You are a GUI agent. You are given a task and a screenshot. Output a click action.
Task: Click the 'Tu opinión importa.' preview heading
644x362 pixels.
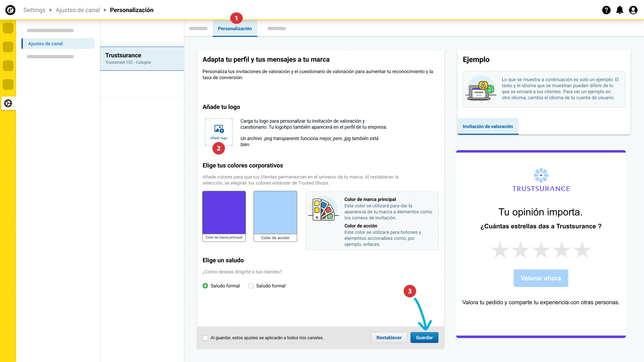click(x=540, y=212)
